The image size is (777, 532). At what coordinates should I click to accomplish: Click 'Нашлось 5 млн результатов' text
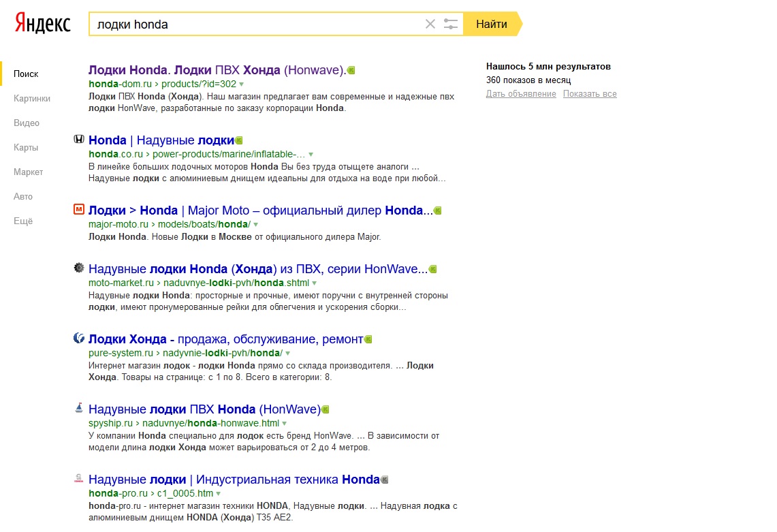coord(548,67)
